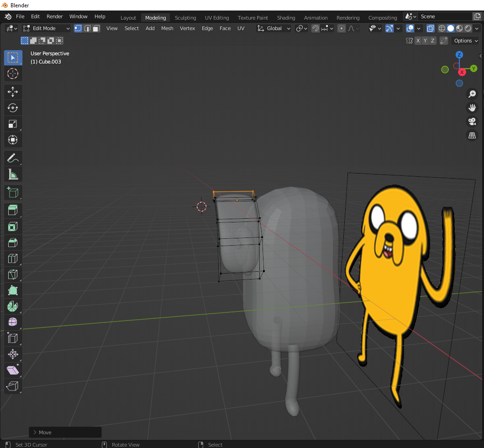The width and height of the screenshot is (484, 448).
Task: Switch to material preview shading
Action: 459,28
